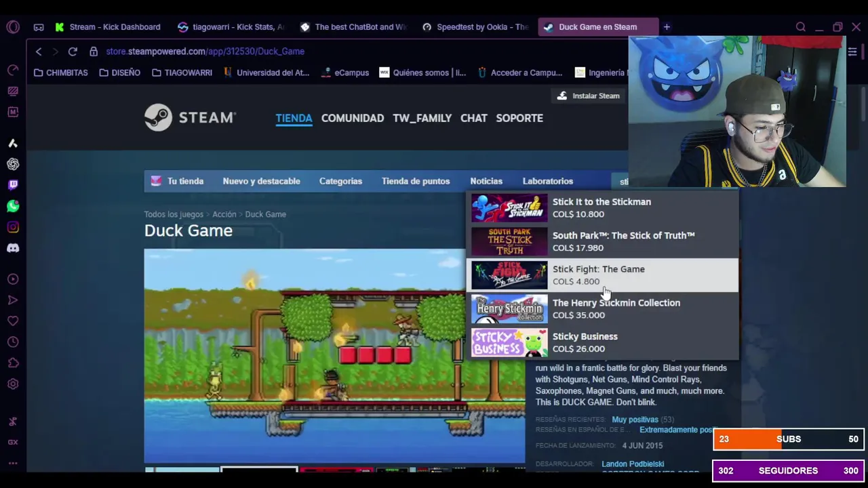868x488 pixels.
Task: Open the DISEÑO bookmark folder
Action: [120, 73]
